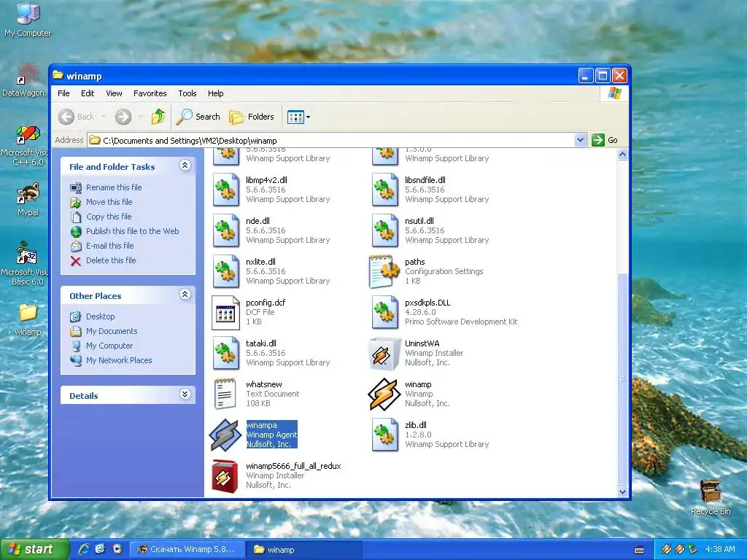
Task: Click the nde.dll library icon
Action: point(226,230)
